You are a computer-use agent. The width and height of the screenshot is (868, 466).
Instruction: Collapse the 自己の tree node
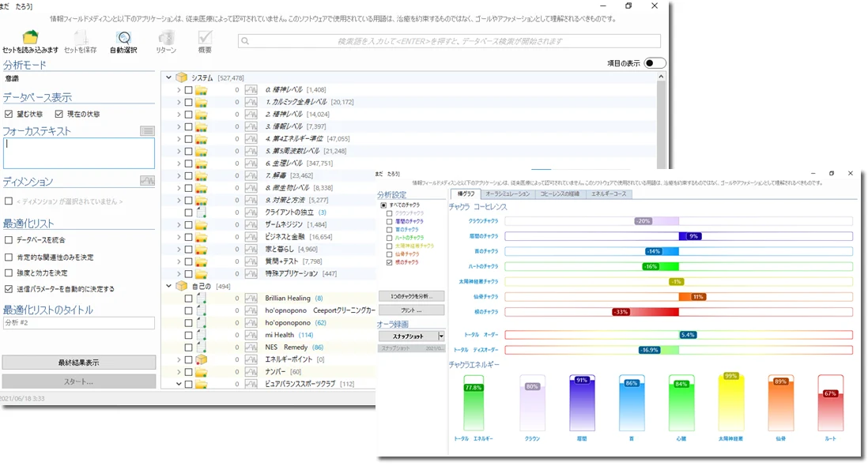pos(169,287)
